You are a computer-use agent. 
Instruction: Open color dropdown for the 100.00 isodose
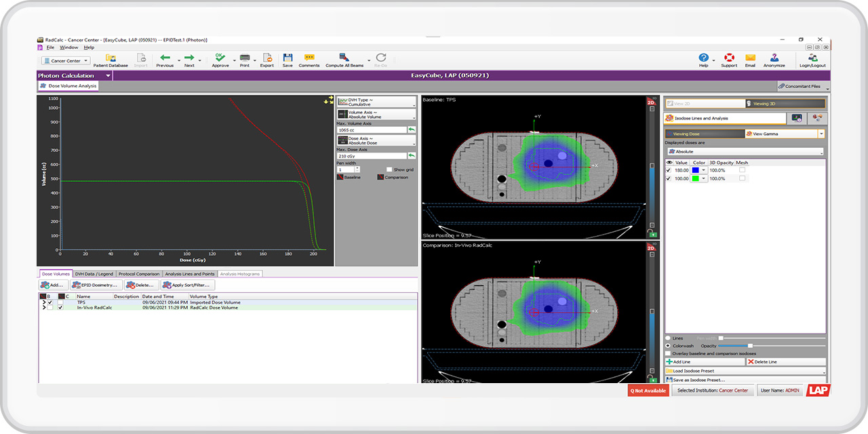[x=703, y=178]
